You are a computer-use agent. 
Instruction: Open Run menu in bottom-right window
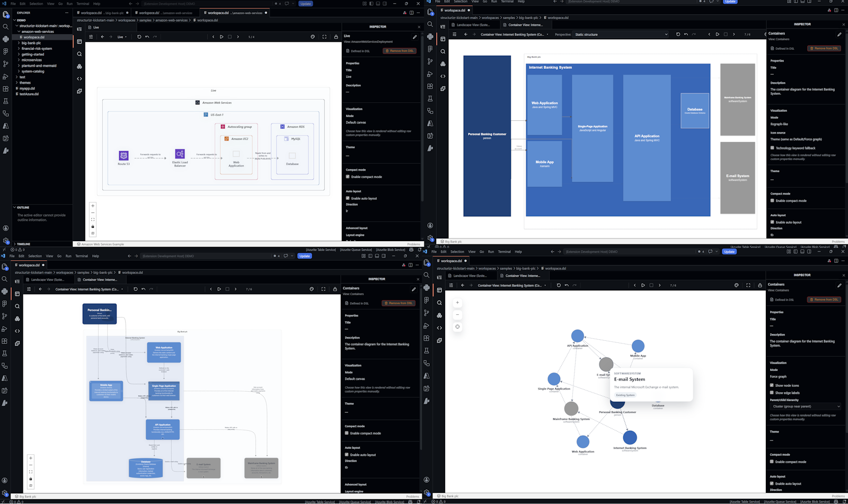tap(491, 252)
